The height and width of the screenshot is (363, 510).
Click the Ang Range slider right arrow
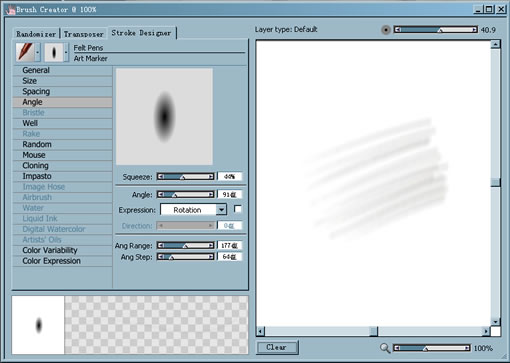tap(211, 246)
